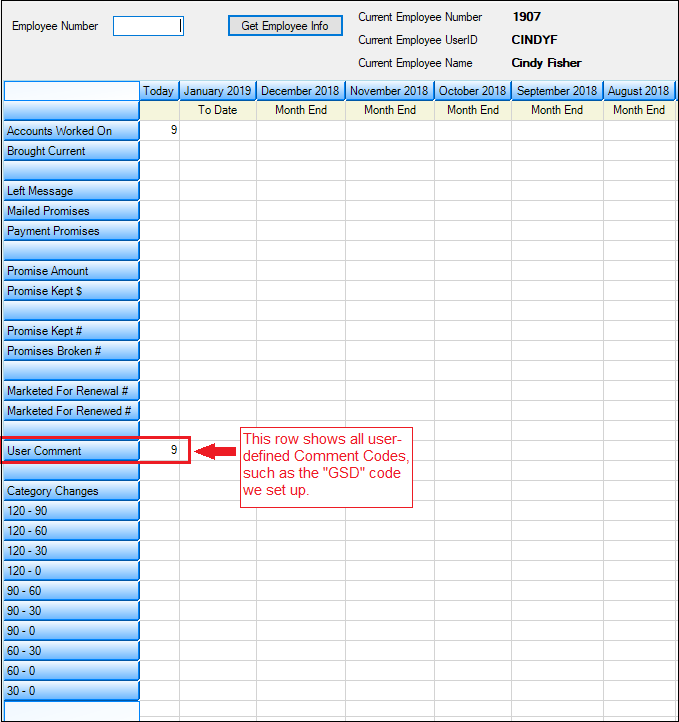Click the Category Changes row header
The height and width of the screenshot is (722, 679).
click(71, 491)
